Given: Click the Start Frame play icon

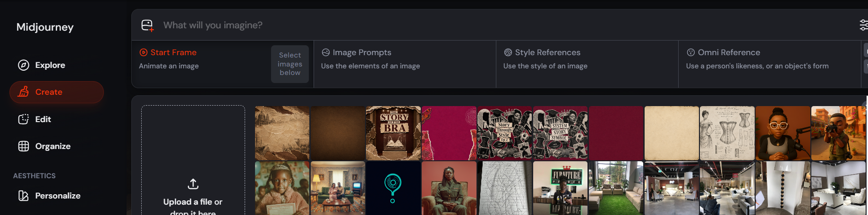Looking at the screenshot, I should click(144, 52).
